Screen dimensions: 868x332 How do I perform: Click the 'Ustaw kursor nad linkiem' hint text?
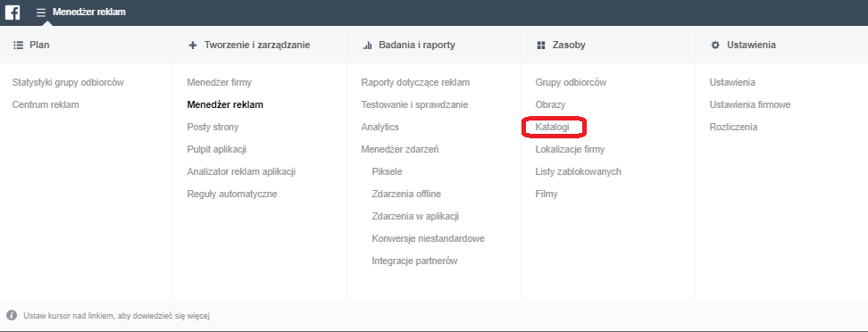click(x=116, y=316)
